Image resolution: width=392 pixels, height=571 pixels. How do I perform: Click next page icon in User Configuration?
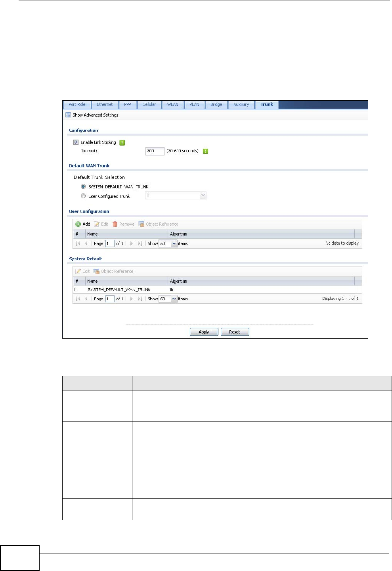(131, 243)
